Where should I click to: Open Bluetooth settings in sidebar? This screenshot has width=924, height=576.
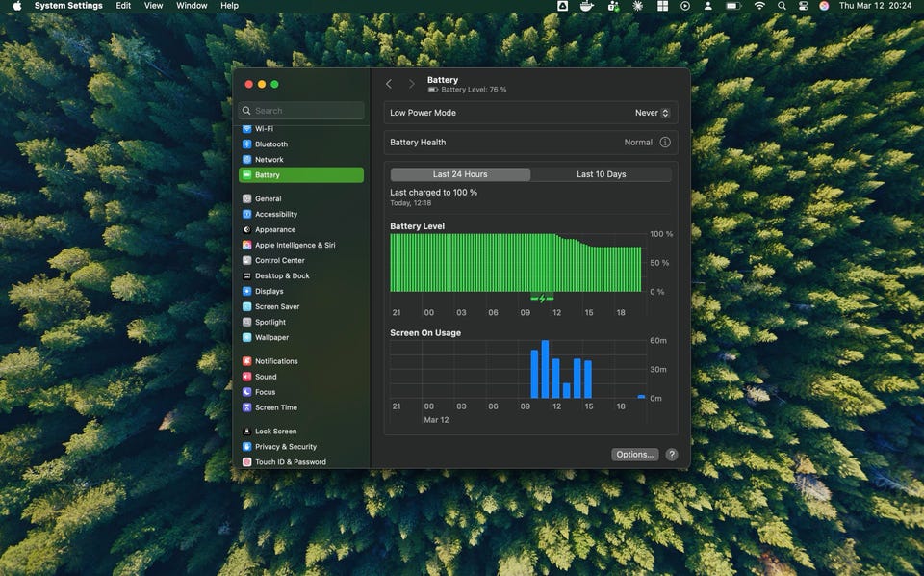tap(270, 144)
